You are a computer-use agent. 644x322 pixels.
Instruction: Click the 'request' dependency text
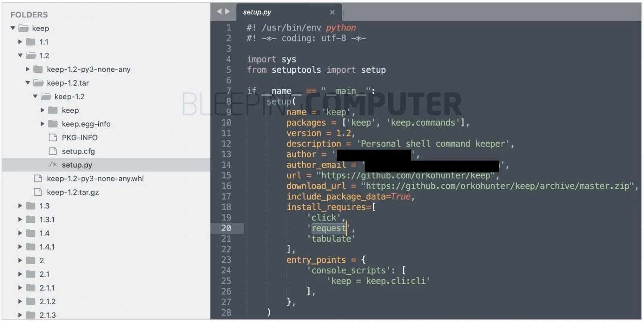(329, 228)
